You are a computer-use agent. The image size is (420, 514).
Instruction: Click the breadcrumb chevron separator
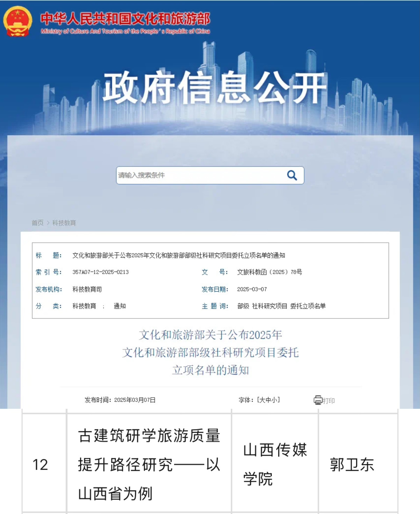click(48, 223)
